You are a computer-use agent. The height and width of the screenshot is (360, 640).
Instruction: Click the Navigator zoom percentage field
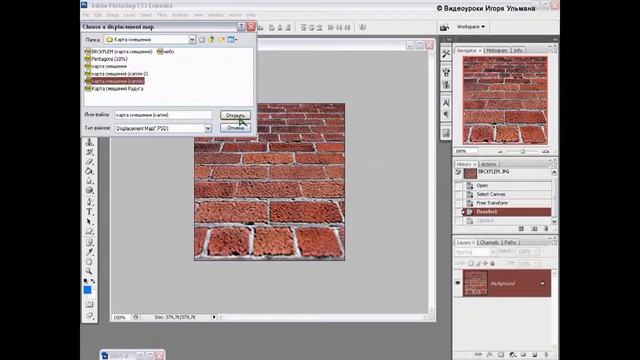[465, 151]
